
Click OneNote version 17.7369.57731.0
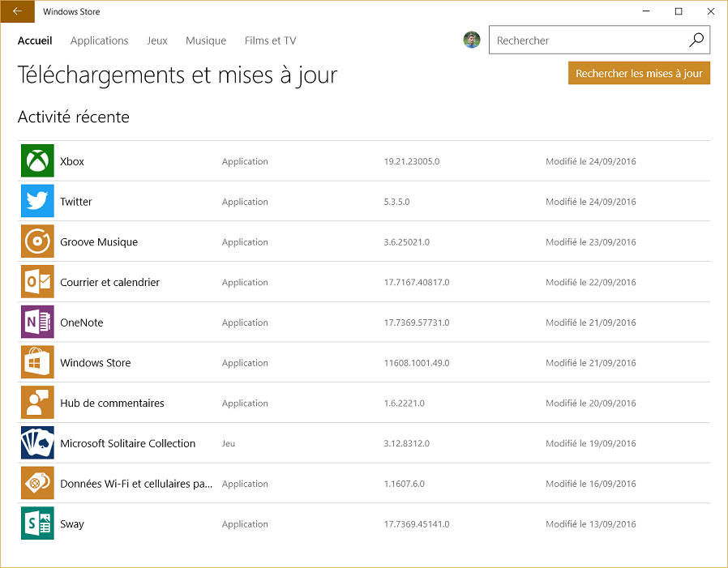[x=417, y=322]
